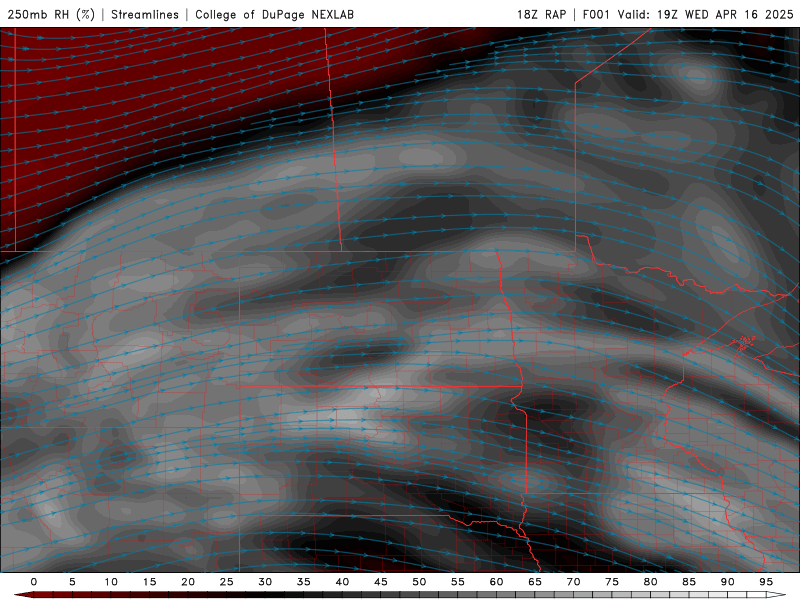Click the "5" value on the color scale
The width and height of the screenshot is (800, 600).
(72, 582)
